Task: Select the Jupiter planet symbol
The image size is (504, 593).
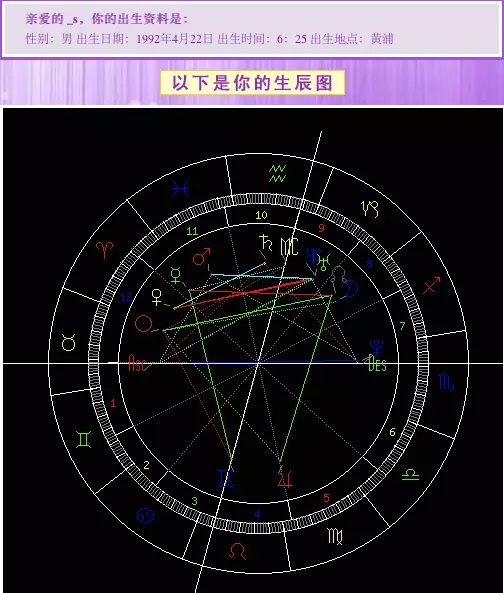Action: click(x=285, y=479)
